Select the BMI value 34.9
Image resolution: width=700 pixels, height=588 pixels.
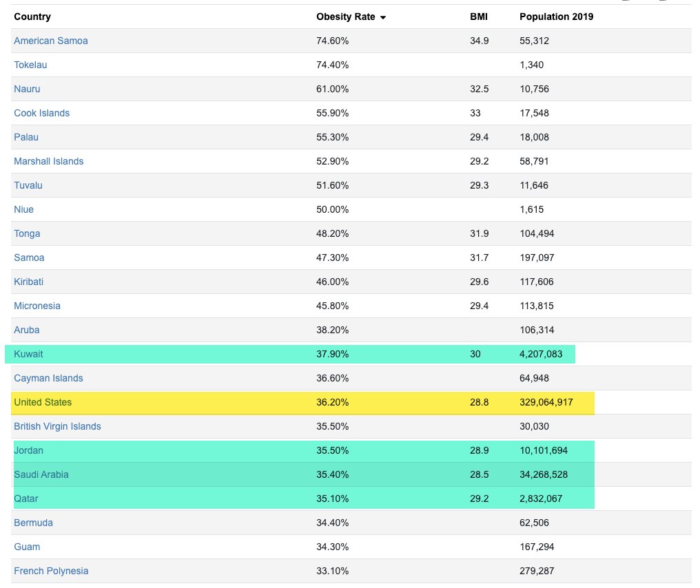[479, 41]
